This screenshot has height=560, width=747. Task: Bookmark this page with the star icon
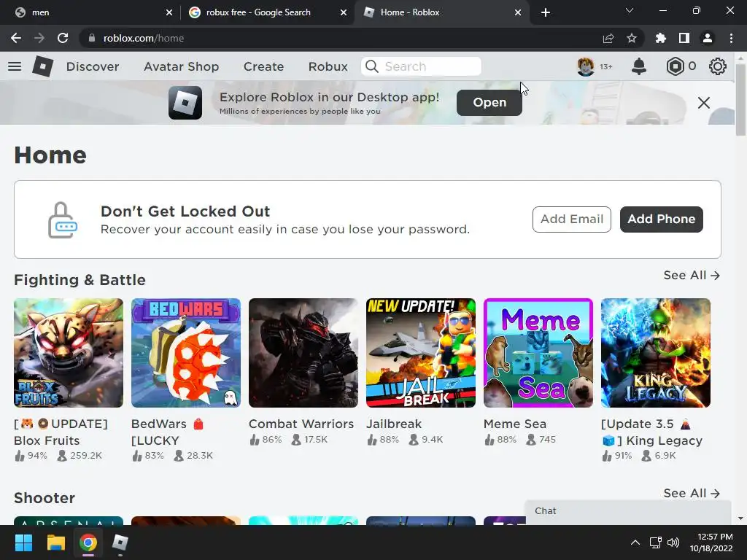click(x=632, y=38)
